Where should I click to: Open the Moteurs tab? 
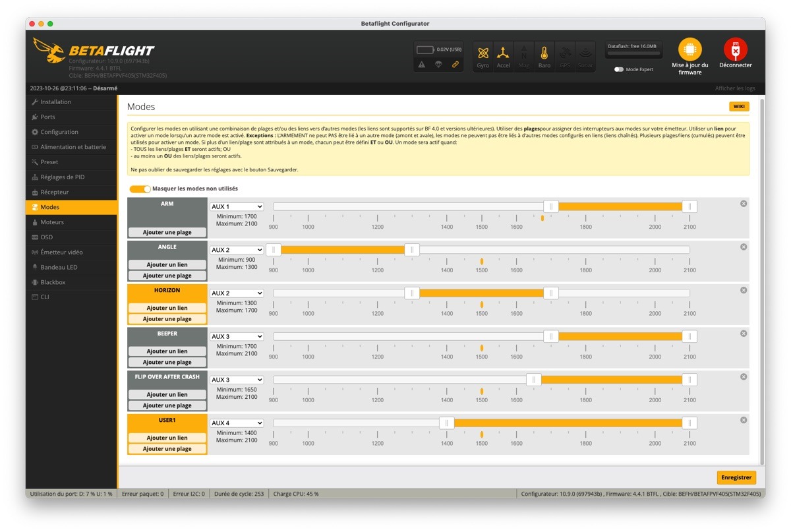click(x=72, y=222)
